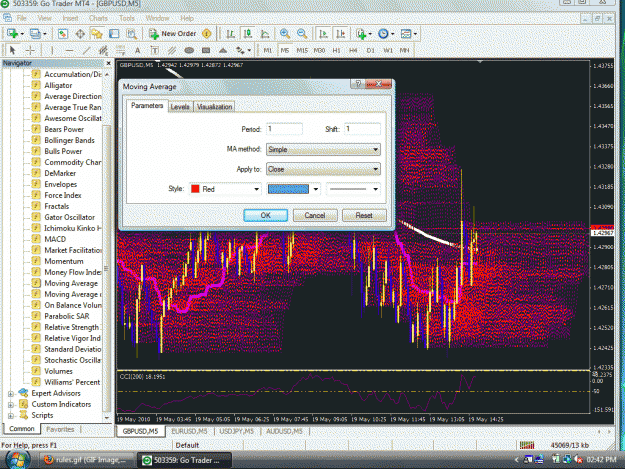Switch to the Favorites navigator tab
Screen dimensions: 625x469
[60, 429]
